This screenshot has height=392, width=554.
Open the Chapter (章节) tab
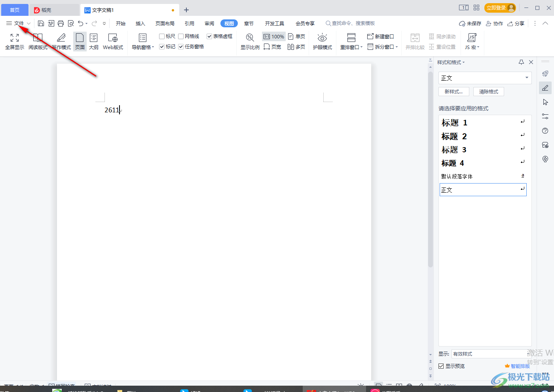[x=249, y=23]
